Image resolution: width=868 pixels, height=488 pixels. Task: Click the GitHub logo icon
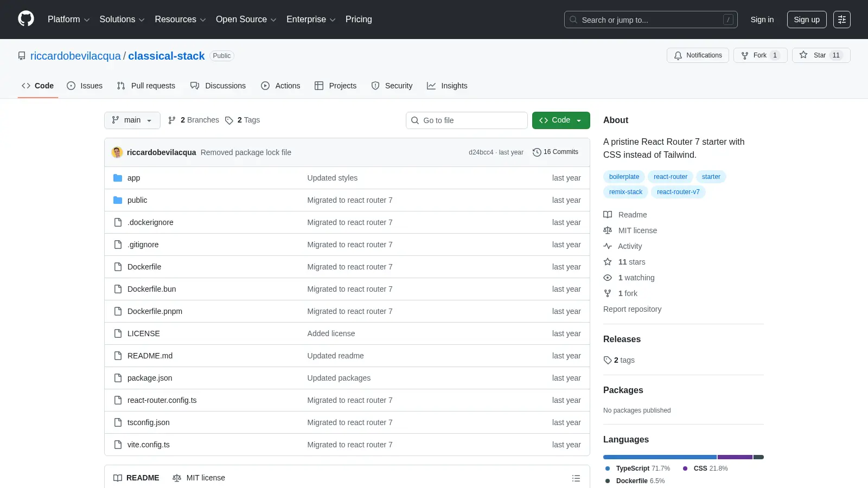(x=26, y=19)
